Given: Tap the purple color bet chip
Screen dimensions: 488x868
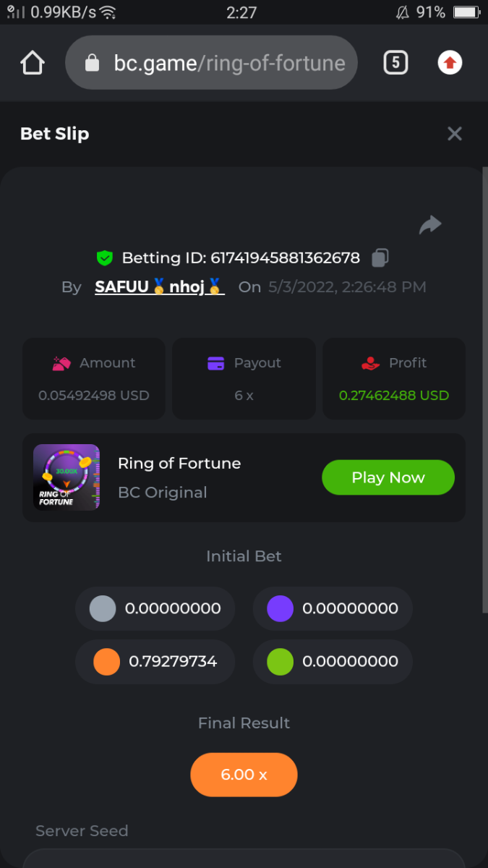Looking at the screenshot, I should (280, 608).
